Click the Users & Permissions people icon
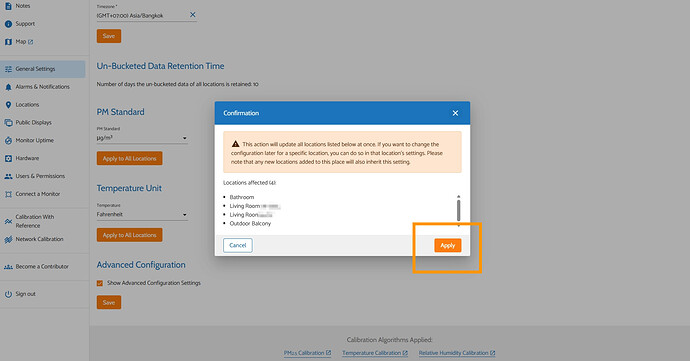The width and height of the screenshot is (690, 361). point(8,176)
